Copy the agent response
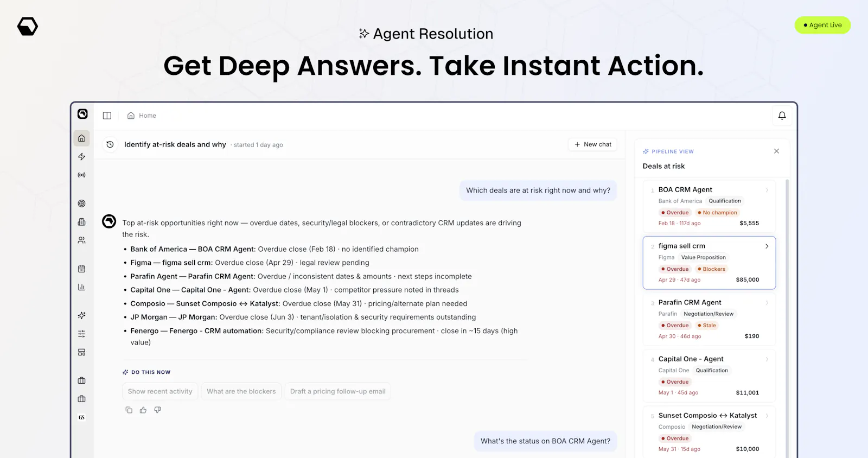 click(129, 410)
